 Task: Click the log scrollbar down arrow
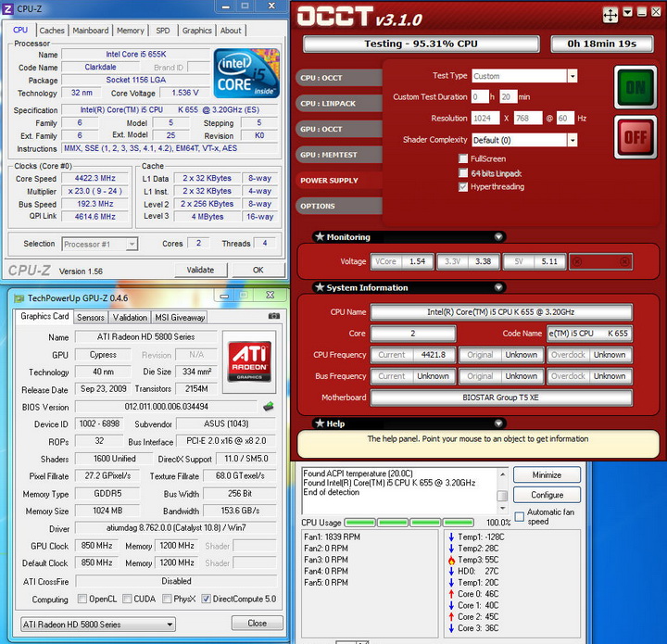pos(502,509)
